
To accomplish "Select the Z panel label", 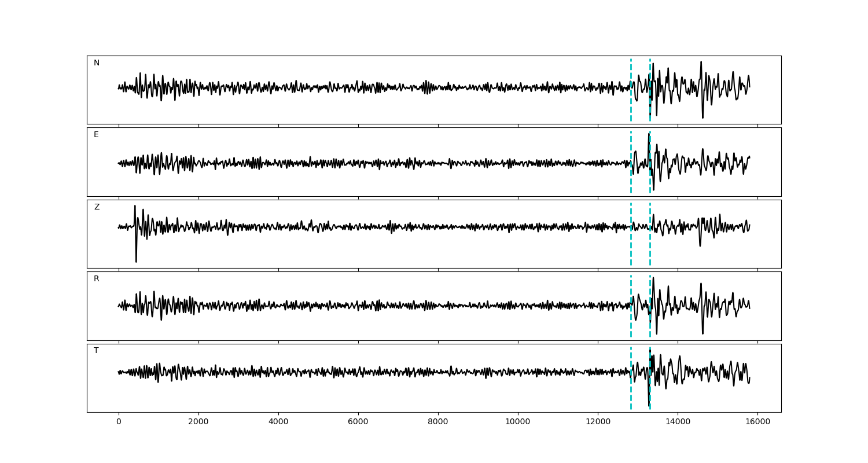I will pyautogui.click(x=97, y=207).
